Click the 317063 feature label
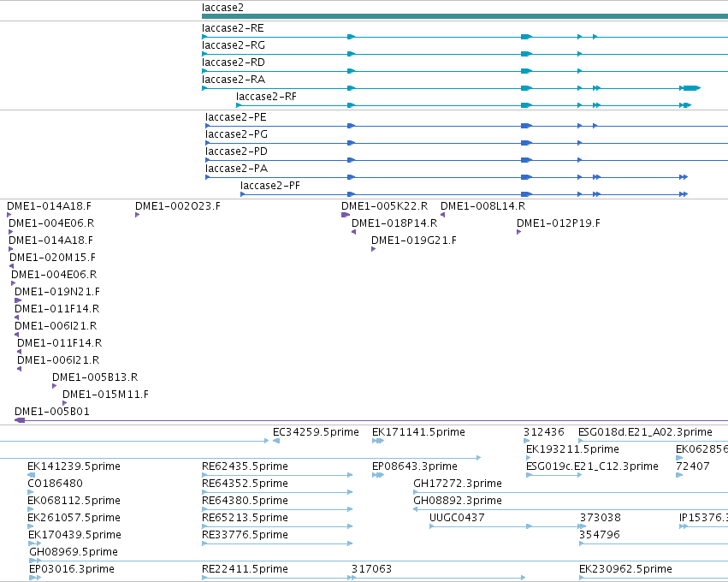 click(x=371, y=569)
